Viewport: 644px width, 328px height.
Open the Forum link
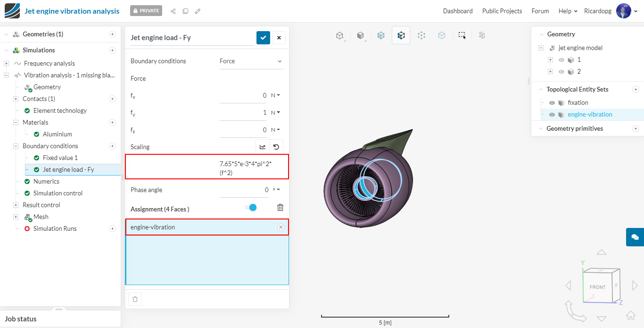pyautogui.click(x=540, y=11)
